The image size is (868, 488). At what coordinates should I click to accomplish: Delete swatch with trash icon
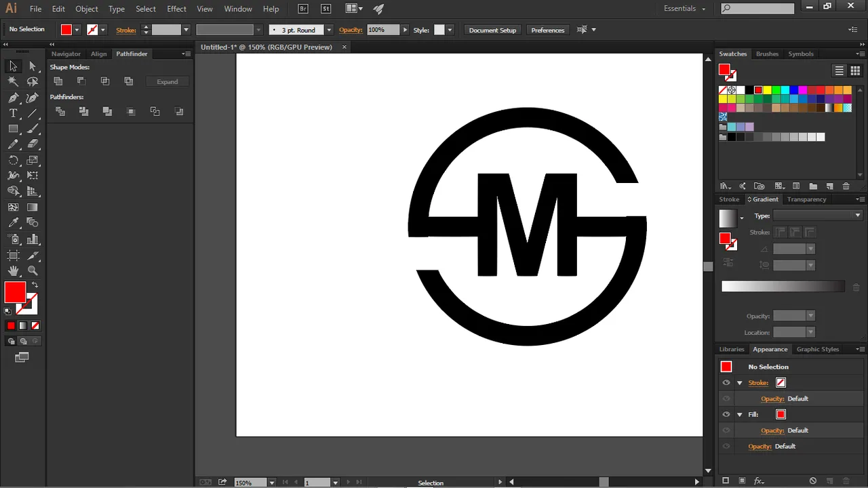(x=846, y=186)
